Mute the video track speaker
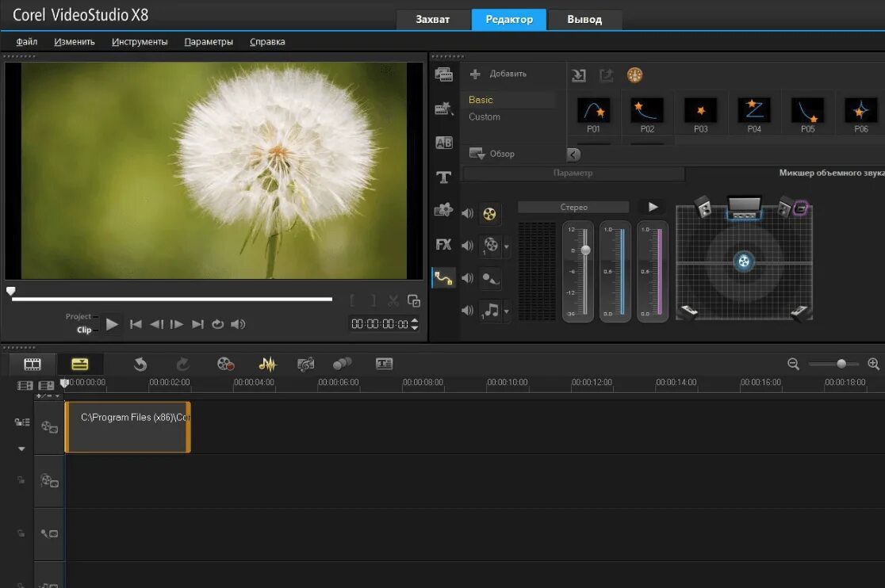Screen dimensions: 885x588 (467, 213)
